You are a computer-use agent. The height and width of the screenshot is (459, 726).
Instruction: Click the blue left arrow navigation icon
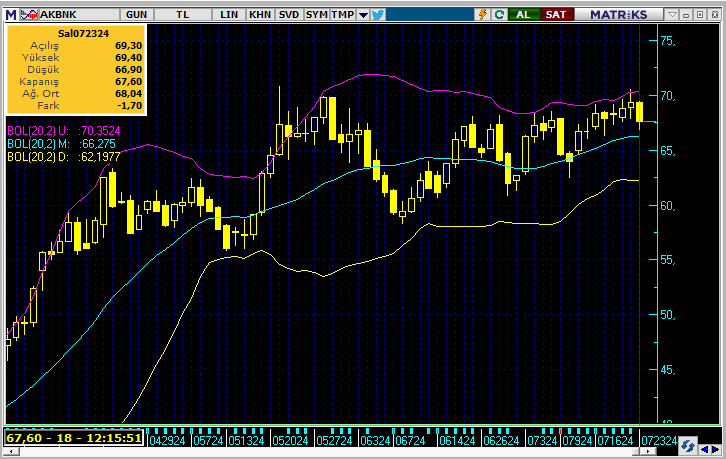coord(704,449)
